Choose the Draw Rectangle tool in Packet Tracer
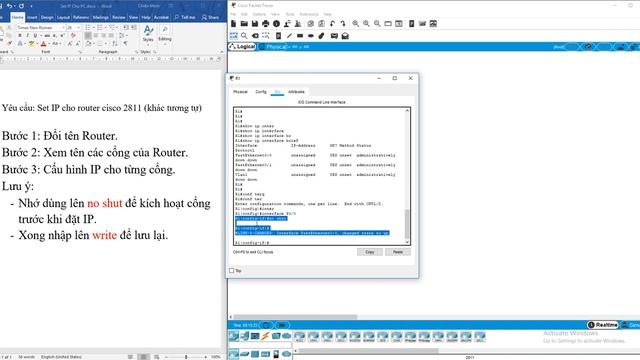This screenshot has height=360, width=640. 300,36
